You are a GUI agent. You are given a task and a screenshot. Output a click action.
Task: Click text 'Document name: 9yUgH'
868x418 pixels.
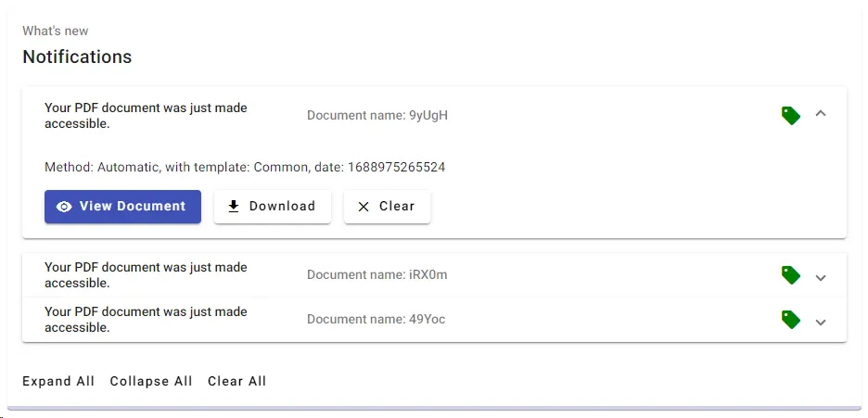[377, 116]
